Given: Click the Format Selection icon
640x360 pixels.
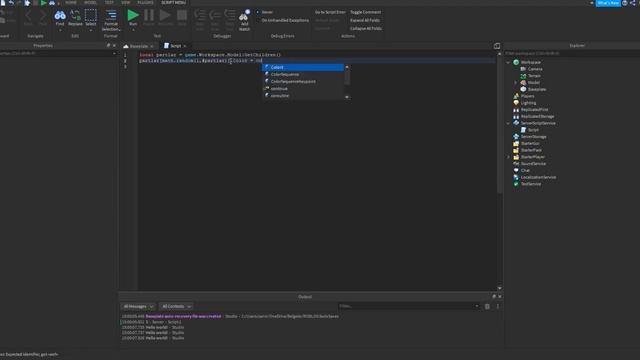Looking at the screenshot, I should tap(111, 16).
